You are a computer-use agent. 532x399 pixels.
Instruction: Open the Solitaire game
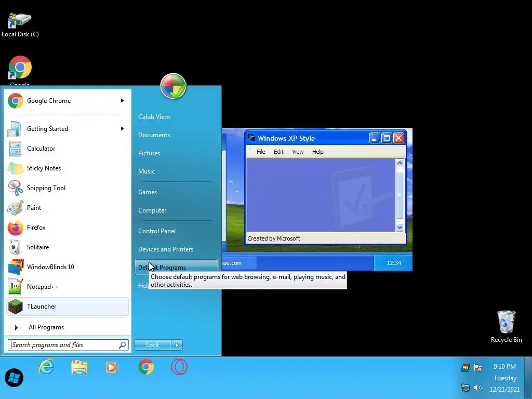point(67,247)
